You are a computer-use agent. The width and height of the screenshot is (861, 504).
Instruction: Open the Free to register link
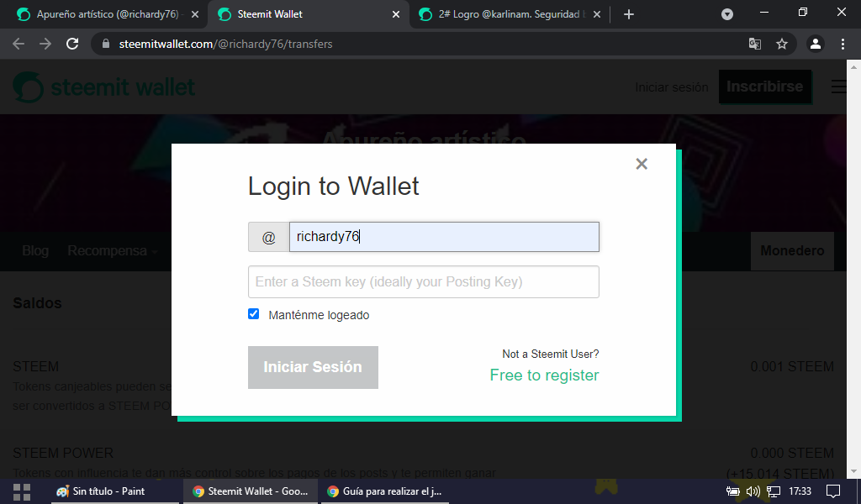point(544,375)
